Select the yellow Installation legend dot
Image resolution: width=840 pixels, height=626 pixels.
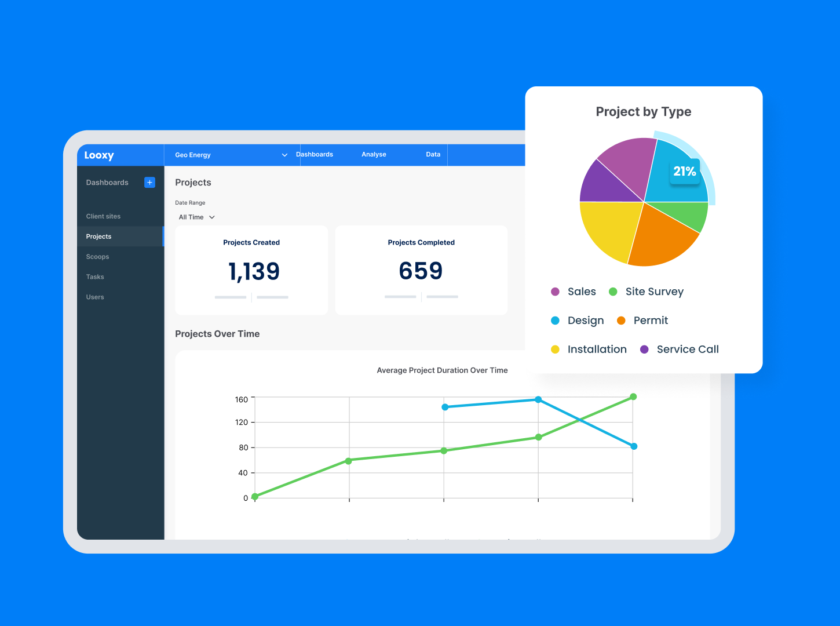555,349
